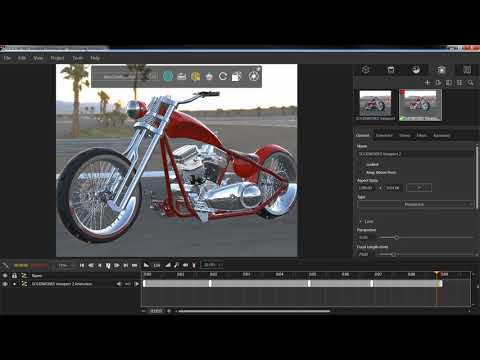Click the ramp-shaped icon after playback controls
This screenshot has height=360, width=480.
click(146, 265)
